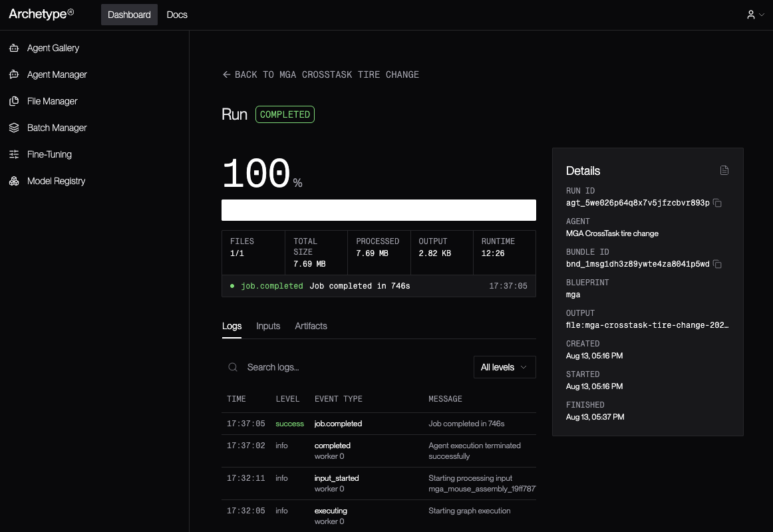Image resolution: width=773 pixels, height=532 pixels.
Task: Click the EVENT TYPE column header
Action: click(338, 399)
